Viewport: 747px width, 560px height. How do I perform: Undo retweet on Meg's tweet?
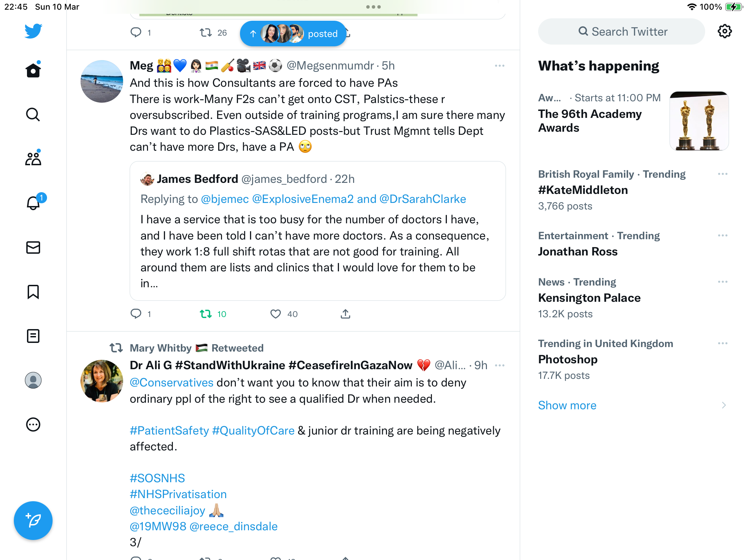coord(206,314)
